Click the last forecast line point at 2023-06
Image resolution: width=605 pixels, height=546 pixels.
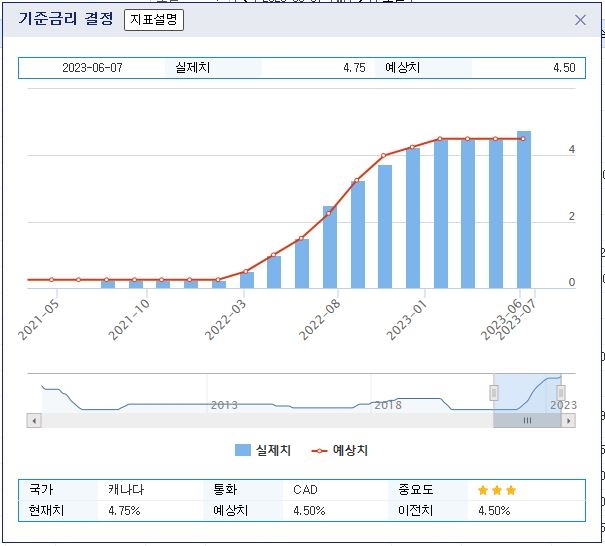pyautogui.click(x=523, y=139)
